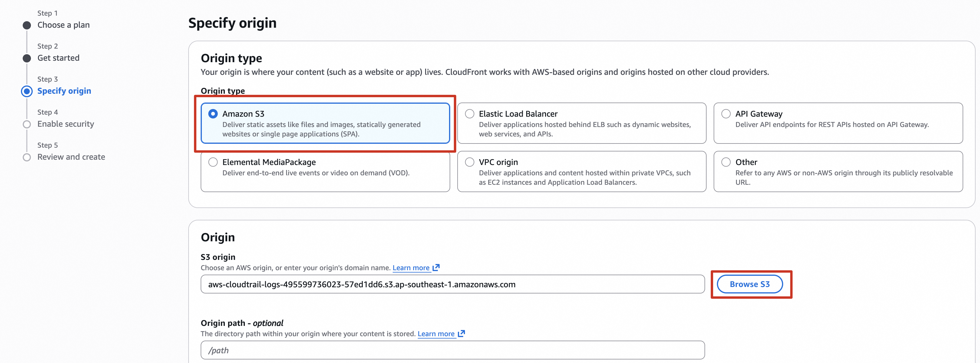This screenshot has height=363, width=980.
Task: Select the Amazon S3 origin type radio
Action: [x=213, y=114]
